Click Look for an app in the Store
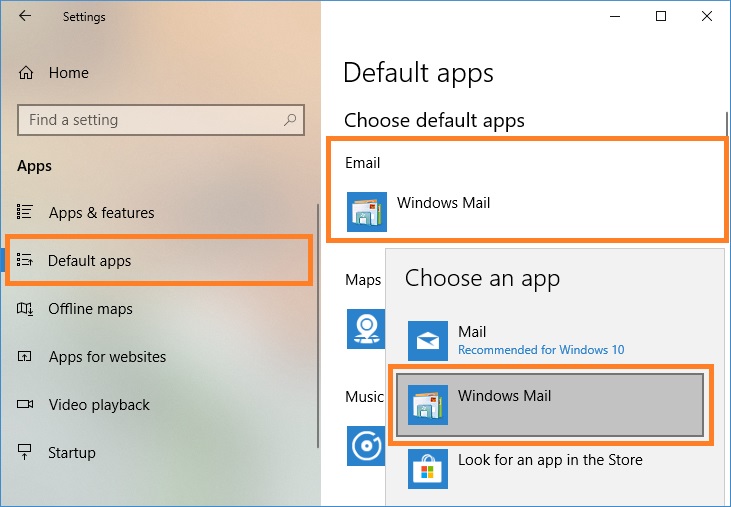 point(550,468)
